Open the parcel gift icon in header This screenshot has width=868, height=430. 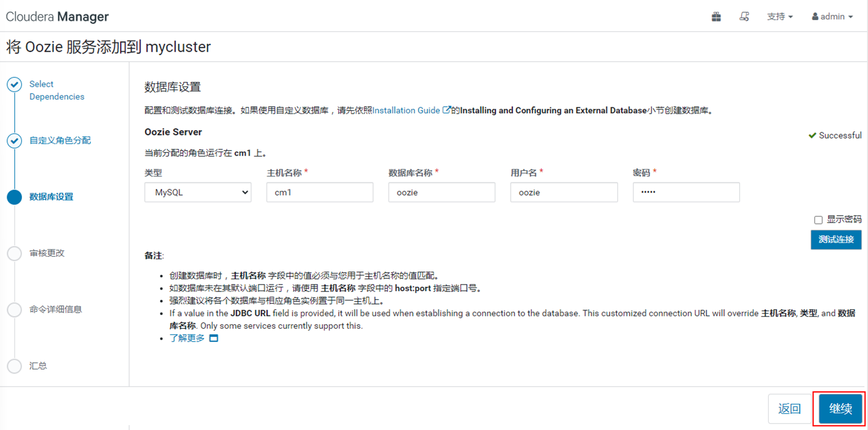point(716,17)
